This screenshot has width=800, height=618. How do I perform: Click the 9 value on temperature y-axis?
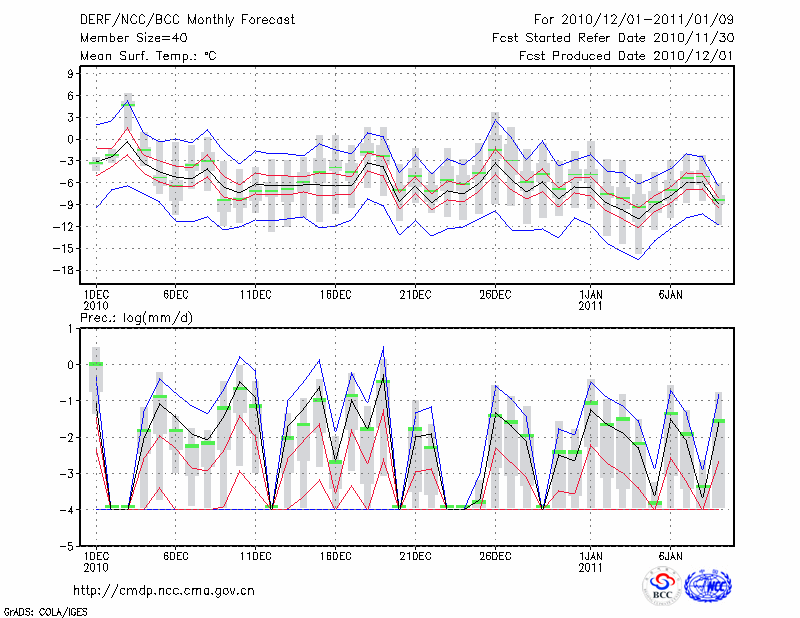click(x=72, y=74)
